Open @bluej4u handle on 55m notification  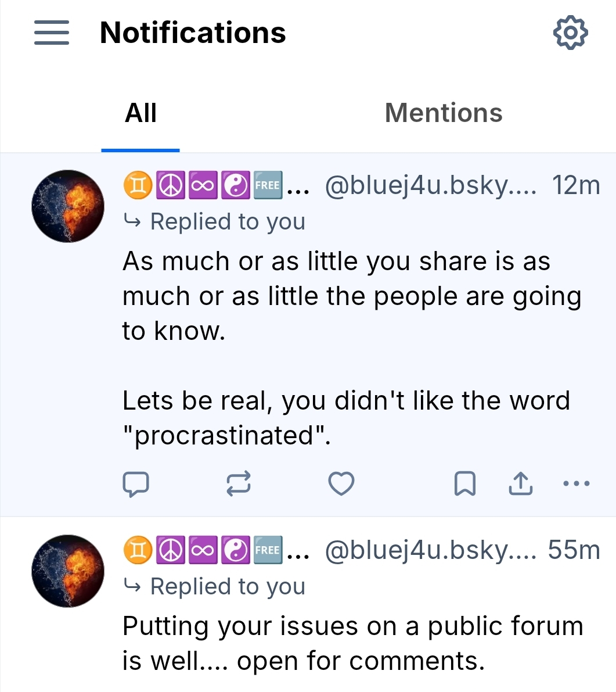(x=430, y=551)
